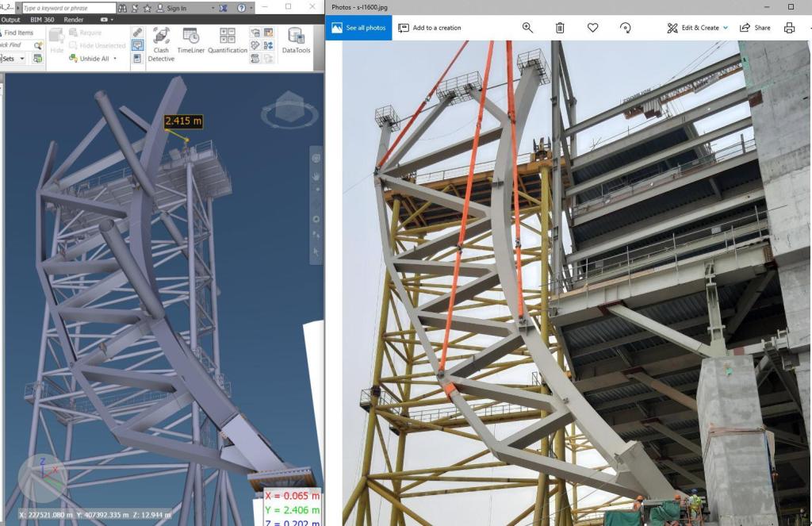Print the photo using the printer icon

point(789,28)
